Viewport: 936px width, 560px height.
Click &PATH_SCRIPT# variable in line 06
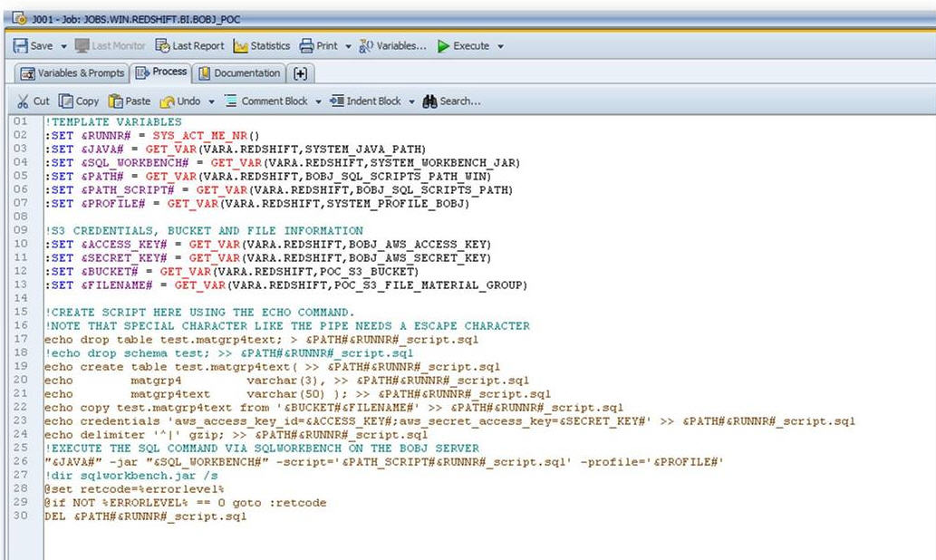(127, 190)
